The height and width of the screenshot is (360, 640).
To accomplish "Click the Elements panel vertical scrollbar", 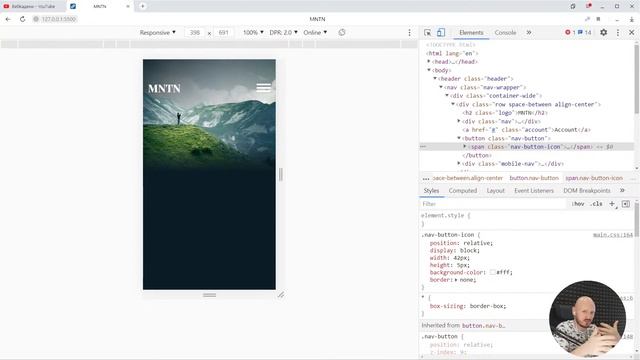I will pos(637,80).
